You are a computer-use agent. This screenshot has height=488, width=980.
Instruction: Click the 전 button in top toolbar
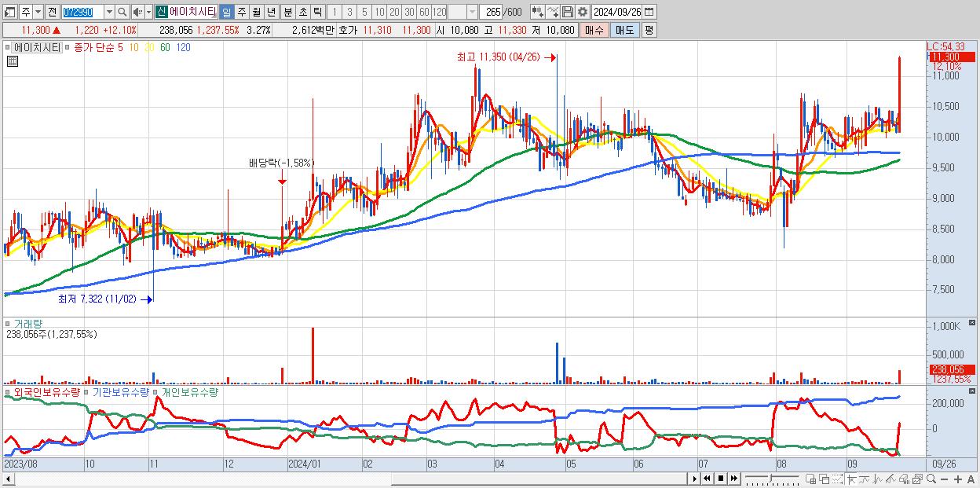[52, 12]
